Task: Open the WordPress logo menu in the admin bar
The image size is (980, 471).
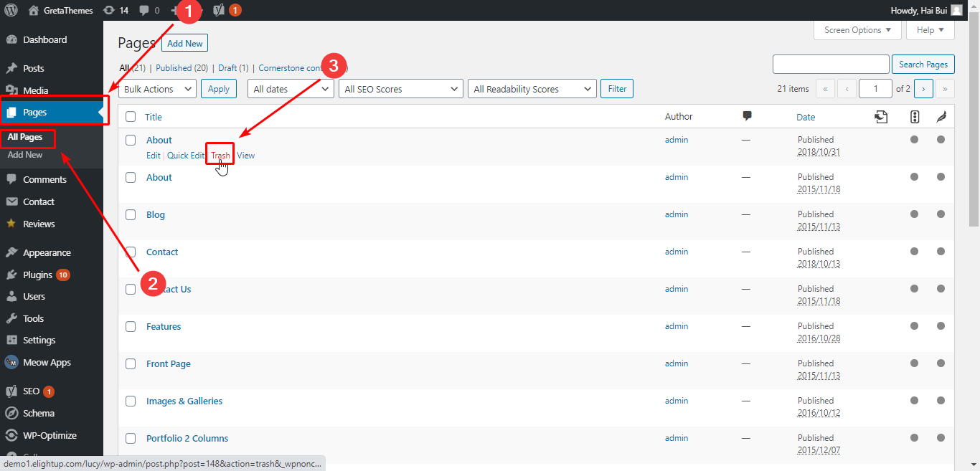Action: pyautogui.click(x=11, y=10)
